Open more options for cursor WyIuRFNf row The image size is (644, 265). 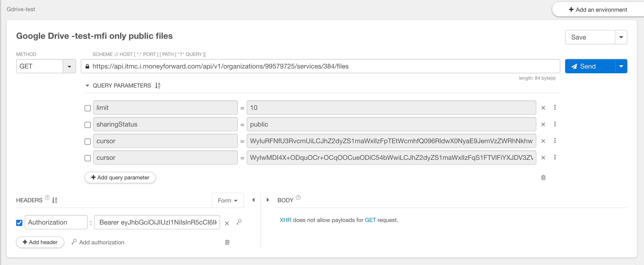555,141
